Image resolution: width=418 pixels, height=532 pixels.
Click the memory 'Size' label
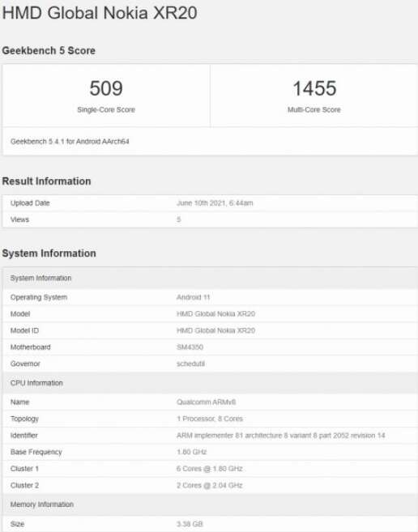pyautogui.click(x=17, y=524)
